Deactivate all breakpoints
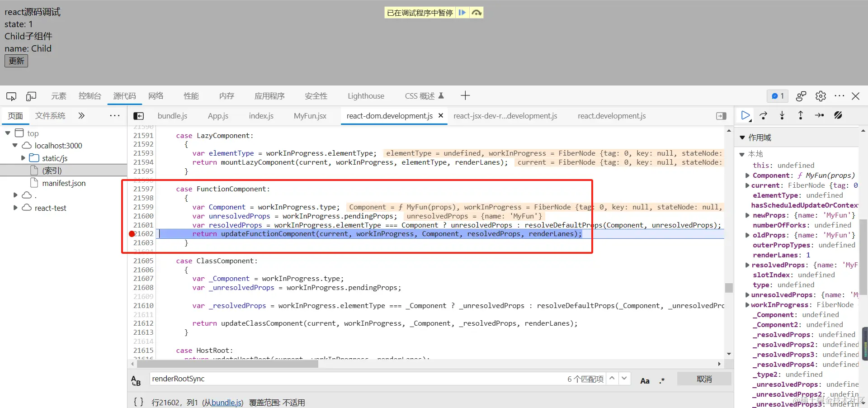868x408 pixels. click(x=838, y=116)
